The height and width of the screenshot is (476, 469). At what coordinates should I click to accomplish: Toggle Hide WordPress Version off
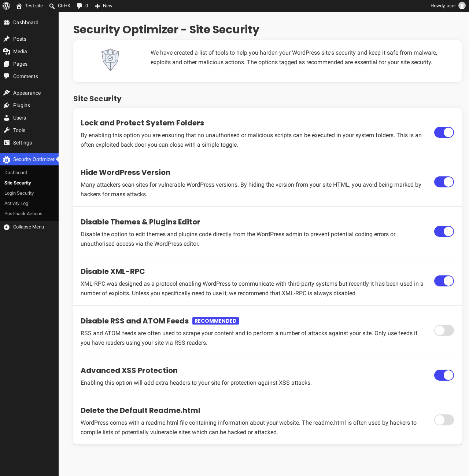click(444, 182)
